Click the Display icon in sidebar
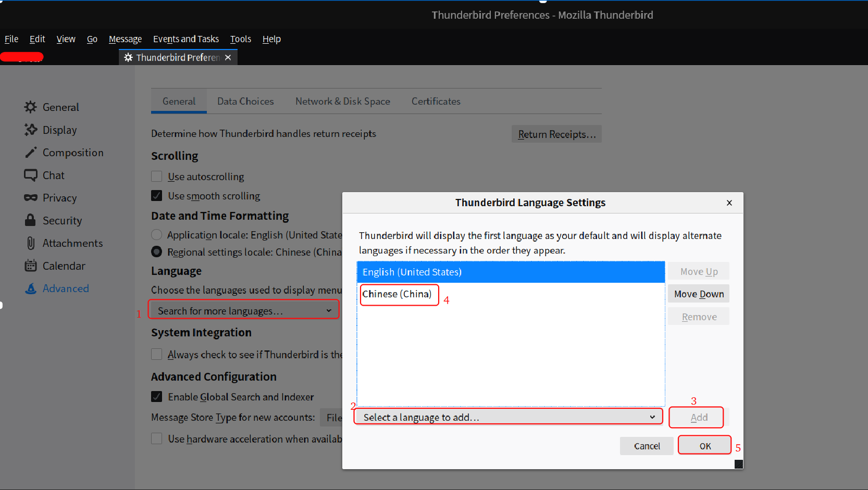The height and width of the screenshot is (490, 868). (x=31, y=130)
